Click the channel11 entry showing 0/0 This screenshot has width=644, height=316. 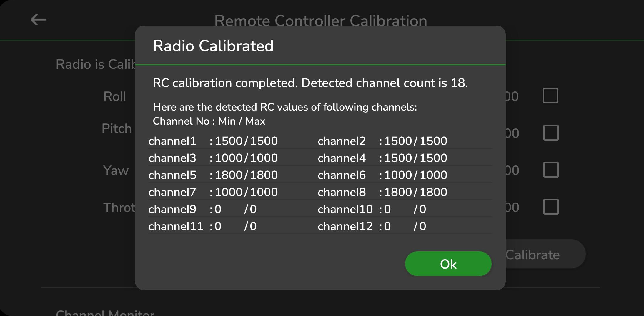click(x=202, y=226)
